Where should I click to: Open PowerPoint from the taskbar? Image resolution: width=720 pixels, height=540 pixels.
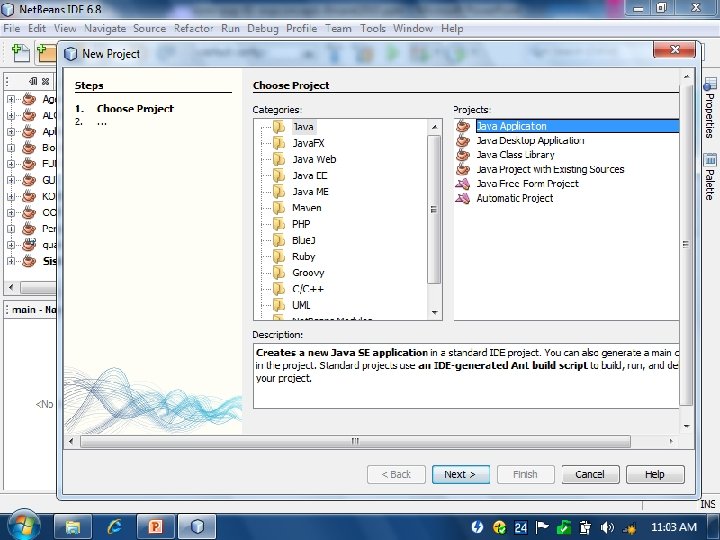155,527
